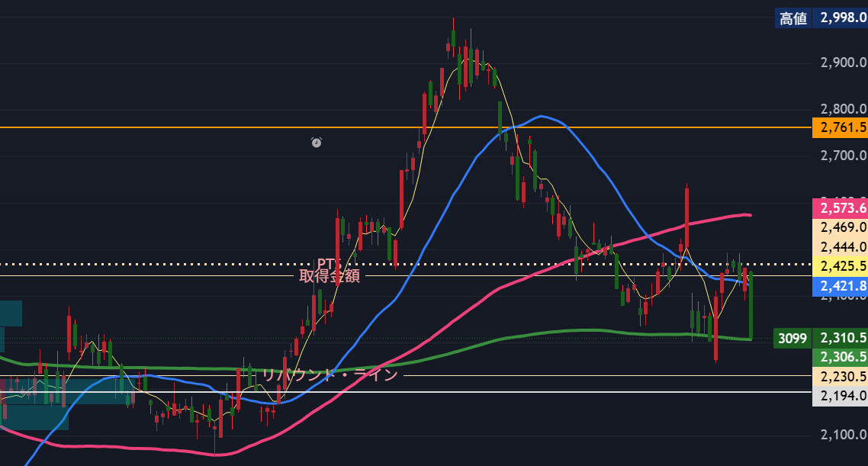Select the 2,444.0 price axis label

click(840, 246)
